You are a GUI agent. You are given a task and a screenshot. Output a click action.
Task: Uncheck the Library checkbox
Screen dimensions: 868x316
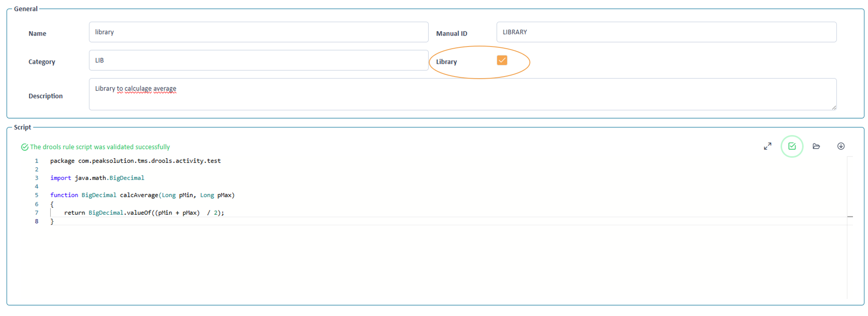tap(502, 60)
